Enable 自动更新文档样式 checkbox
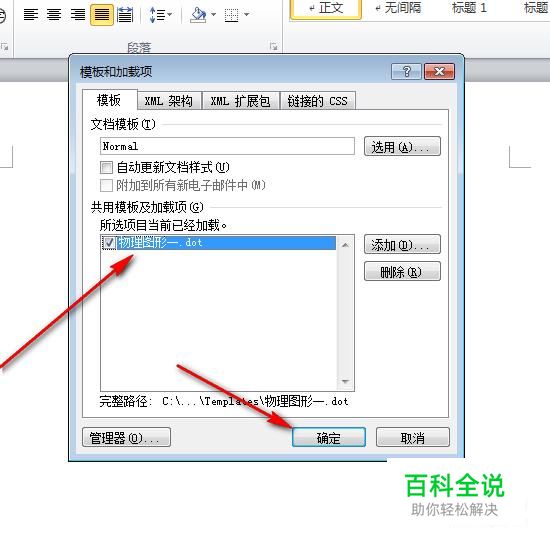Screen dimensions: 550x550 point(106,167)
